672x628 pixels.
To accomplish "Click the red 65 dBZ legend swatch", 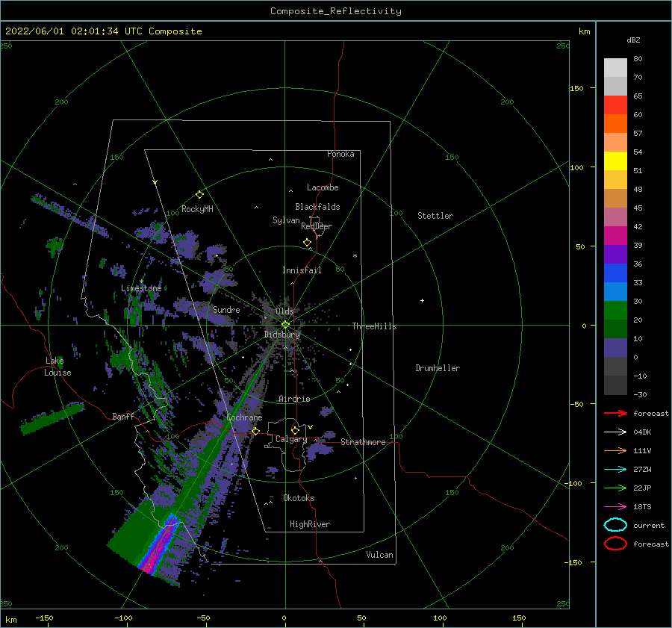I will (615, 105).
